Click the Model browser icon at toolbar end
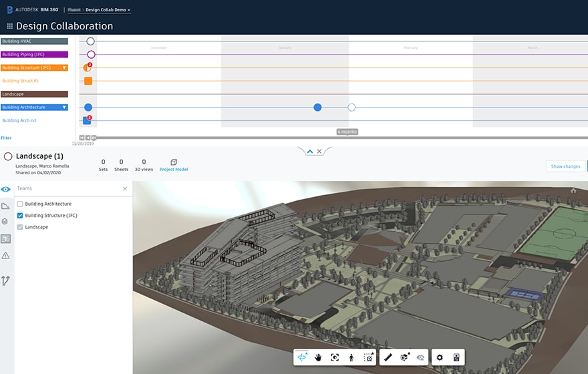The height and width of the screenshot is (374, 588). (x=456, y=357)
